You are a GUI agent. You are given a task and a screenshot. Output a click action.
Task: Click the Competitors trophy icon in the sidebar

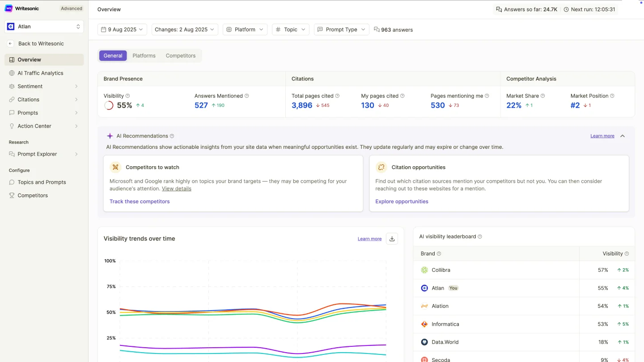12,195
